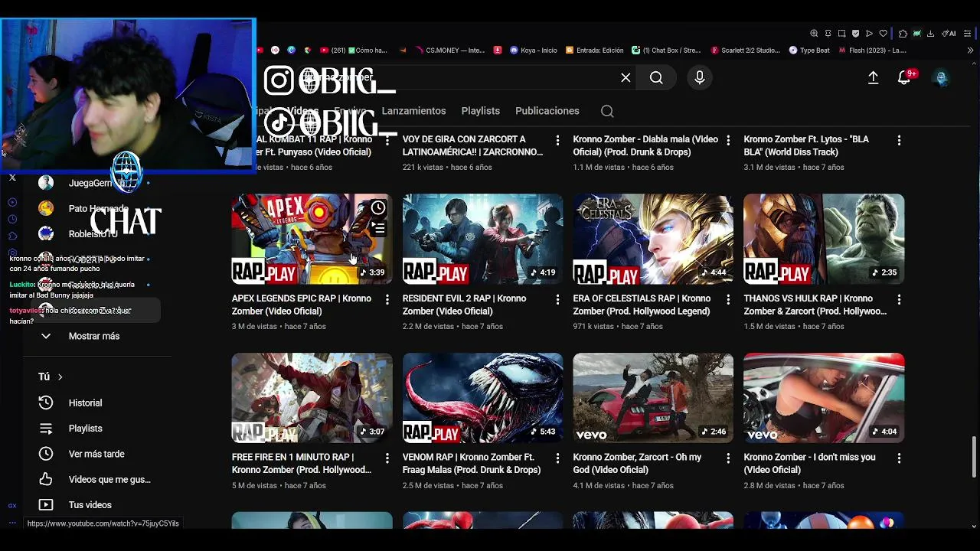This screenshot has width=980, height=551.
Task: Open the ad blocker shield icon
Action: pos(855,34)
